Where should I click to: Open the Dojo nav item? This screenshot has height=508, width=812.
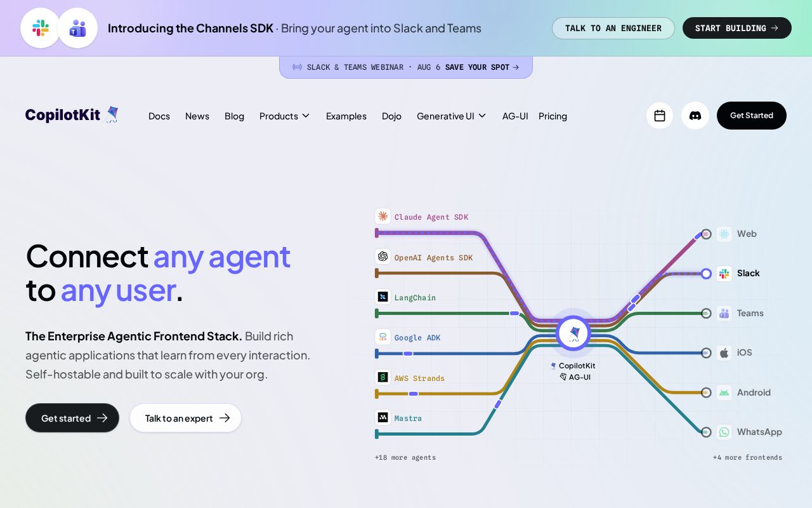click(x=391, y=116)
